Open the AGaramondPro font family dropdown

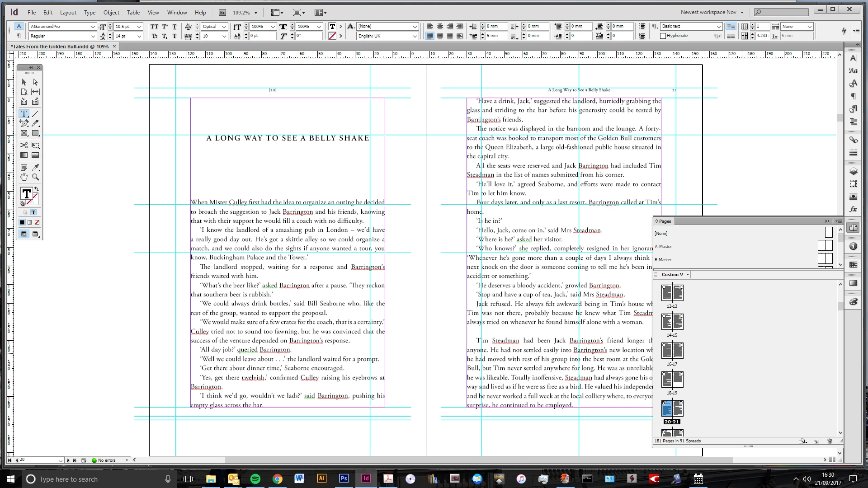(x=93, y=27)
